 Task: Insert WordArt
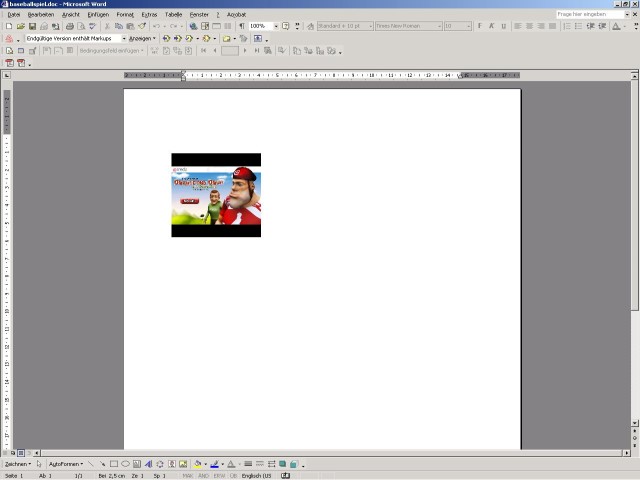(149, 464)
